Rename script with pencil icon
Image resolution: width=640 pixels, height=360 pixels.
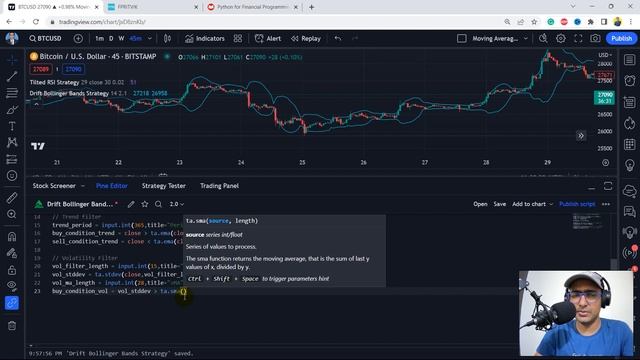point(131,204)
